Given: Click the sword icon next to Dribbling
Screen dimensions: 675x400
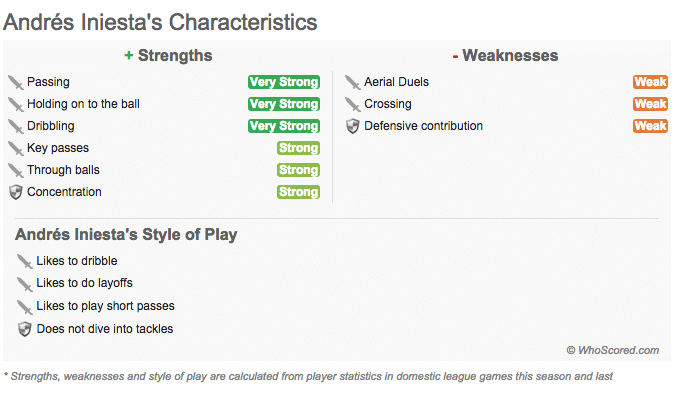Looking at the screenshot, I should coord(15,126).
